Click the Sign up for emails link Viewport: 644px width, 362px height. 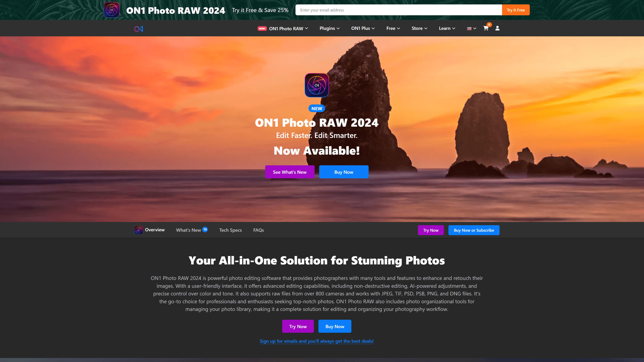click(316, 341)
